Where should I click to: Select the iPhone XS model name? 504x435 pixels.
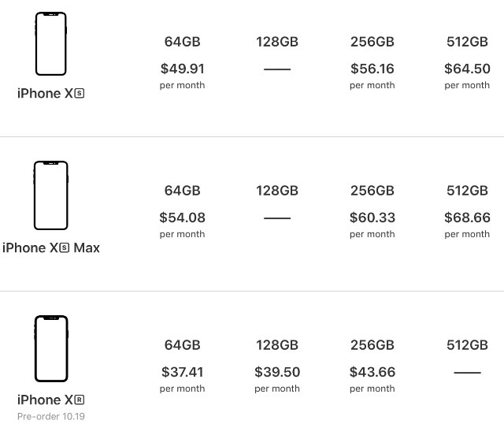point(50,93)
